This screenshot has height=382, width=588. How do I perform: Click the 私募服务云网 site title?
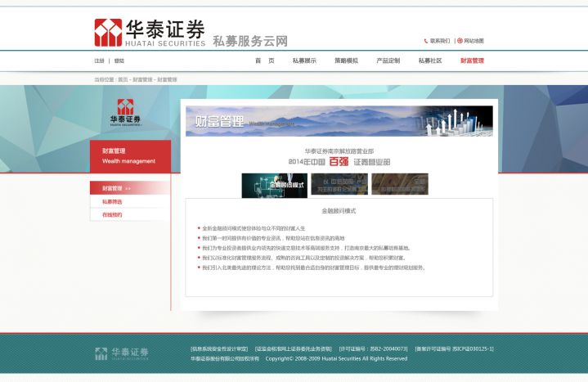(x=250, y=41)
